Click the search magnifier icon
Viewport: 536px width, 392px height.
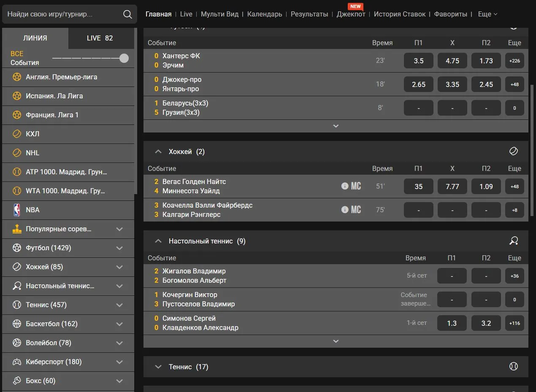(127, 14)
